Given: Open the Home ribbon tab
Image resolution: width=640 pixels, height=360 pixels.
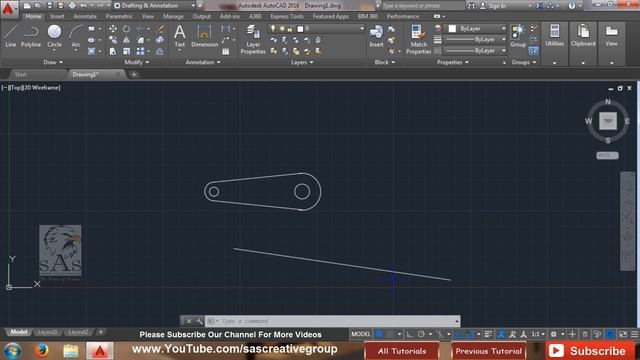Looking at the screenshot, I should 33,16.
